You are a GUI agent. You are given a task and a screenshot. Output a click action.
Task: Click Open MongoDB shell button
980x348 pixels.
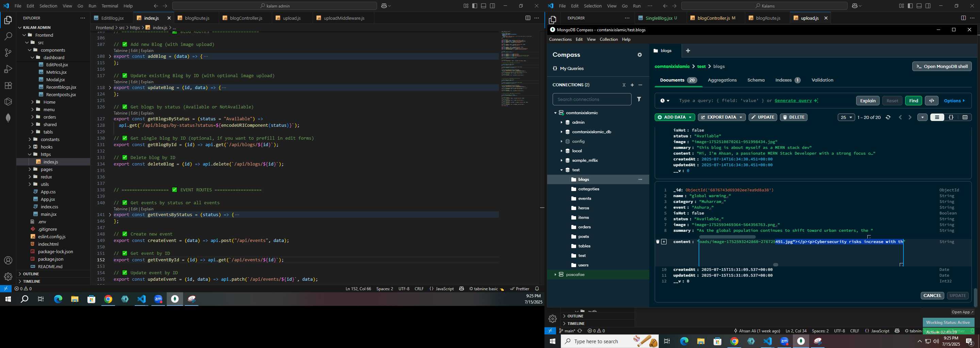942,67
